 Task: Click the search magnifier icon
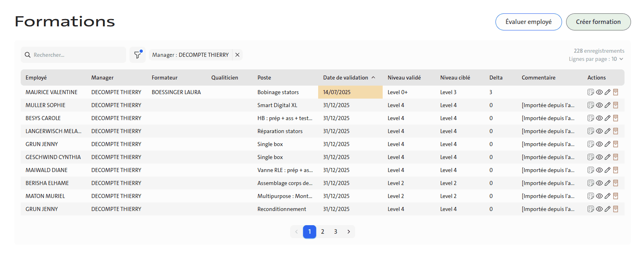click(x=28, y=55)
